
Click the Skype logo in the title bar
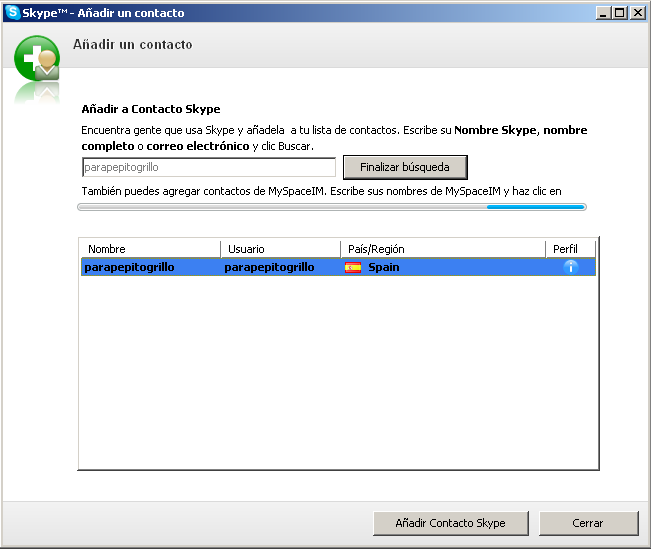tap(13, 12)
